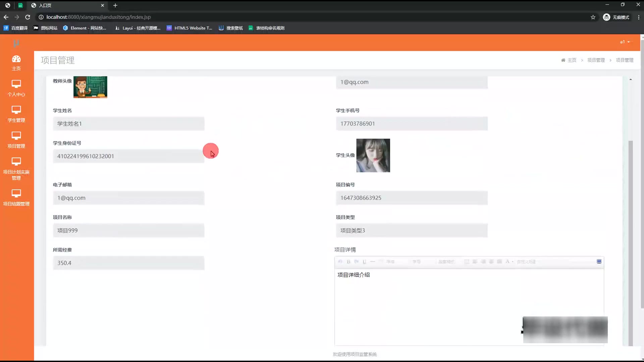Click fullscreen icon in editor toolbar
Image resolution: width=644 pixels, height=362 pixels.
pyautogui.click(x=599, y=261)
